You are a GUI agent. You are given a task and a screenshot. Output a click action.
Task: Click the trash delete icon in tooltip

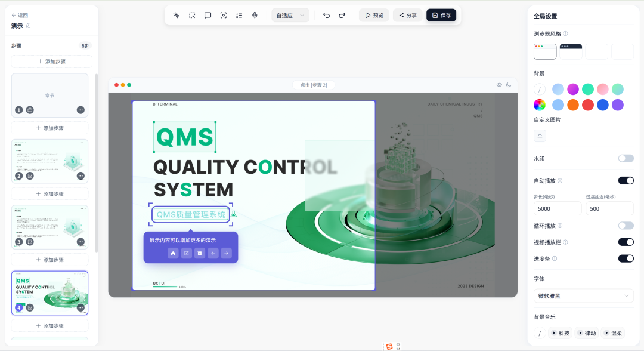200,253
